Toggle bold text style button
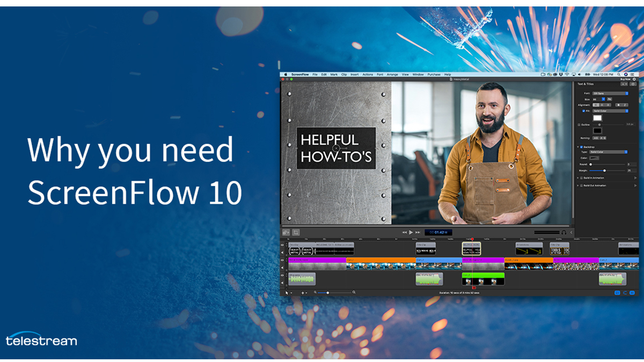Viewport: 644px width, 362px height. (x=618, y=105)
